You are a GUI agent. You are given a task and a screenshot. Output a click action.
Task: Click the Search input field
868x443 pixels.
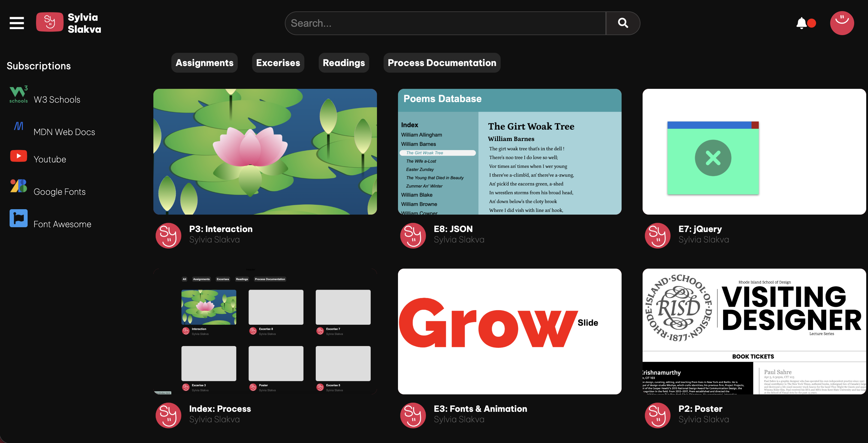click(x=445, y=23)
